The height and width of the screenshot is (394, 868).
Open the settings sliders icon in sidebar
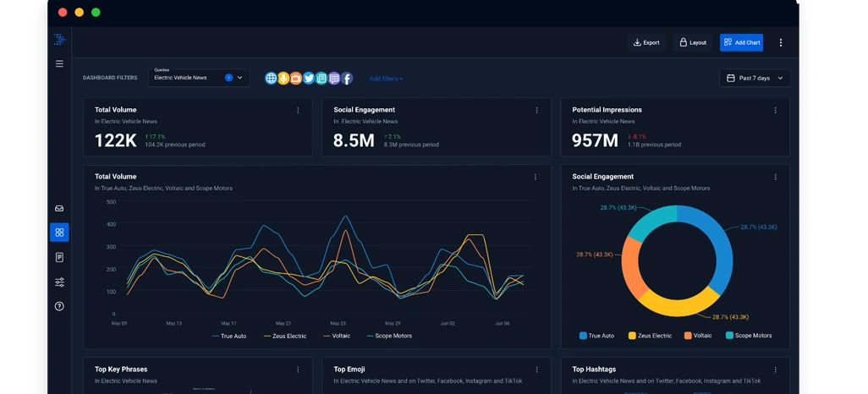[59, 282]
